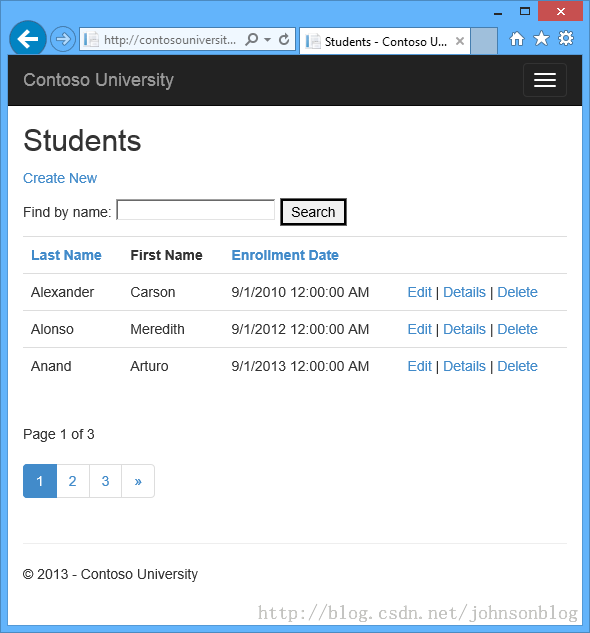
Task: Refresh the page with reload icon
Action: point(284,39)
